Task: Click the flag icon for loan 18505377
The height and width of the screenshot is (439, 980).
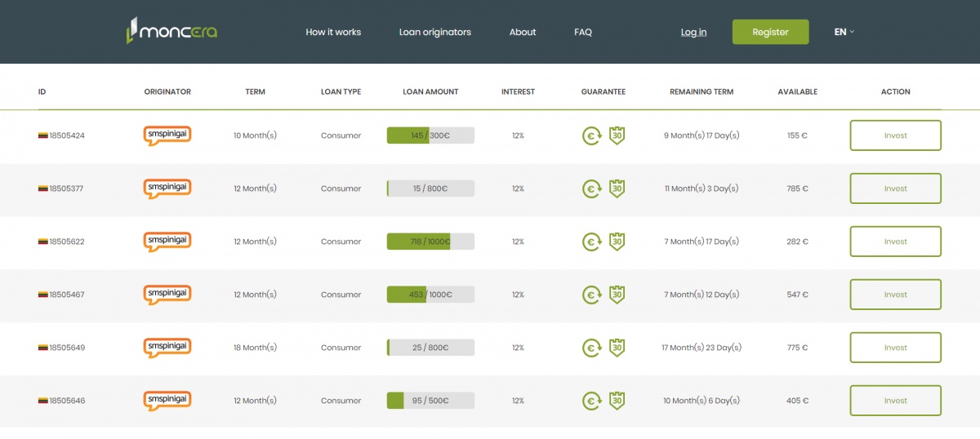Action: (42, 188)
